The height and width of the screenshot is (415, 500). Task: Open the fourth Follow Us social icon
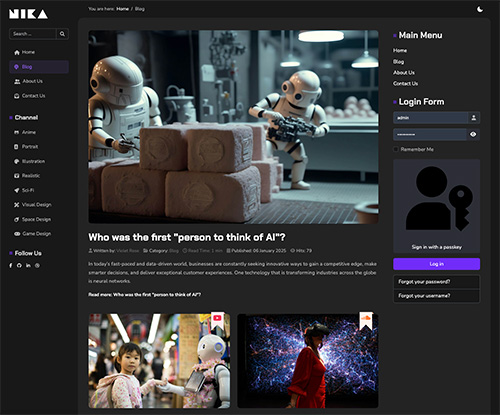tap(37, 266)
